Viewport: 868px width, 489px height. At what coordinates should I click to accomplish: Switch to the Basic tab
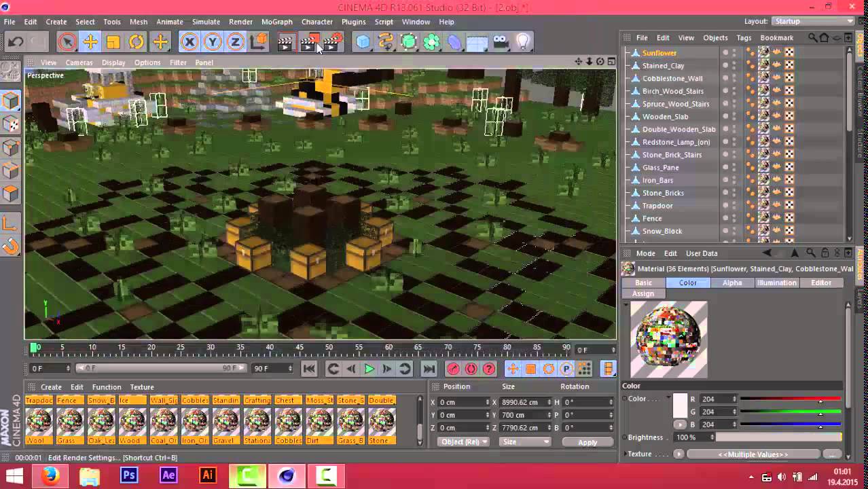(643, 283)
